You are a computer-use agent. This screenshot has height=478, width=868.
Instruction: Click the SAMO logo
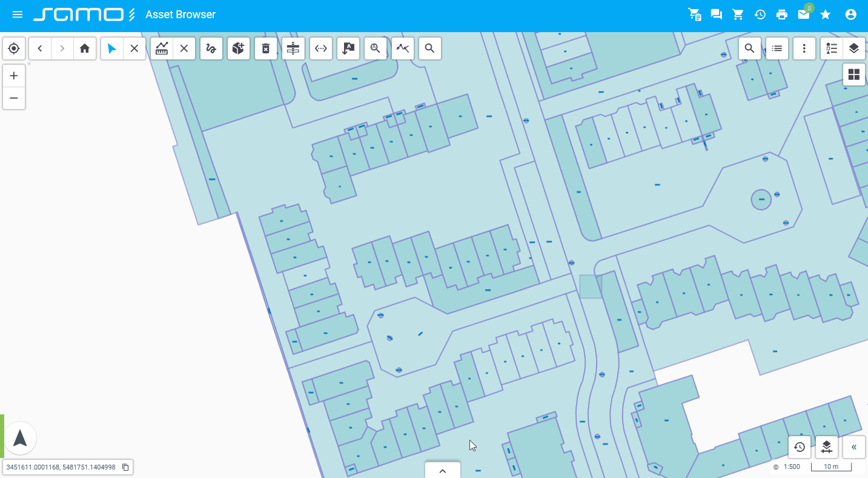tap(84, 15)
